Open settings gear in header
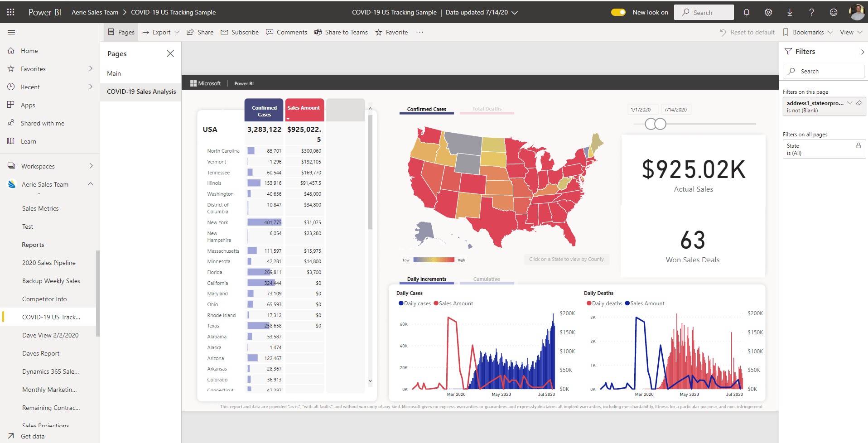868x443 pixels. tap(768, 12)
